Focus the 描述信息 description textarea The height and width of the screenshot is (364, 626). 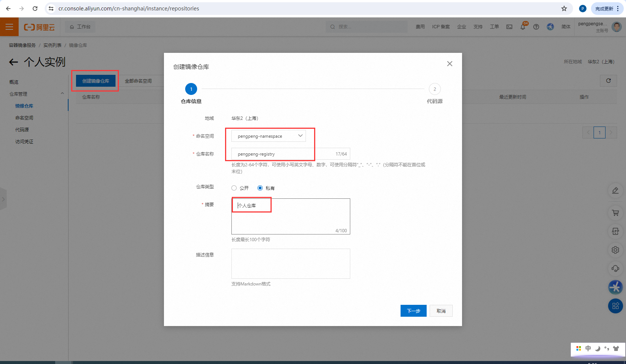click(x=291, y=264)
